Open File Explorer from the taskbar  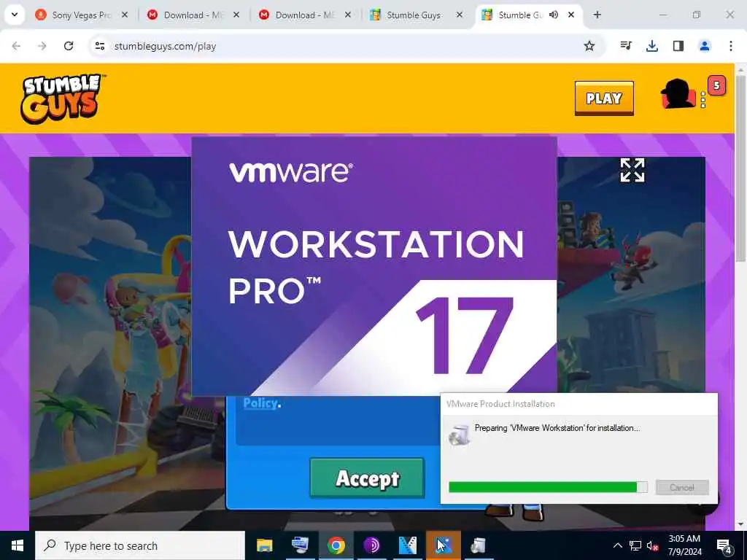pyautogui.click(x=264, y=545)
